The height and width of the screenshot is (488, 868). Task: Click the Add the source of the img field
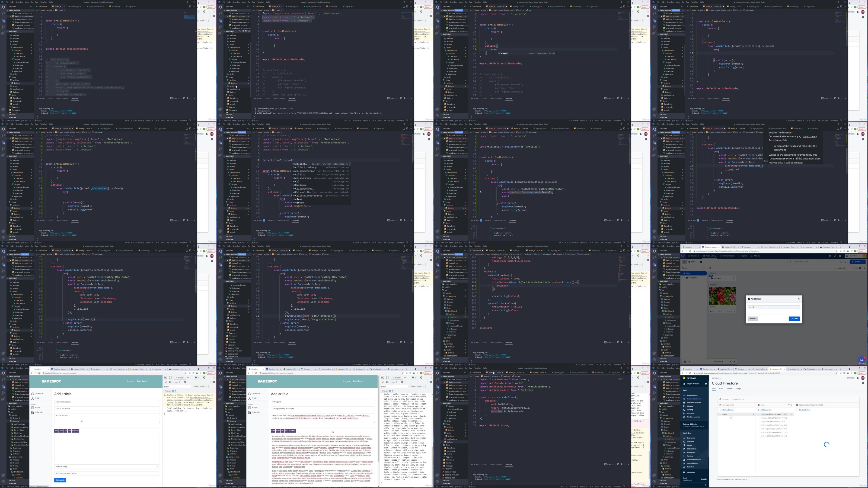pos(107,474)
